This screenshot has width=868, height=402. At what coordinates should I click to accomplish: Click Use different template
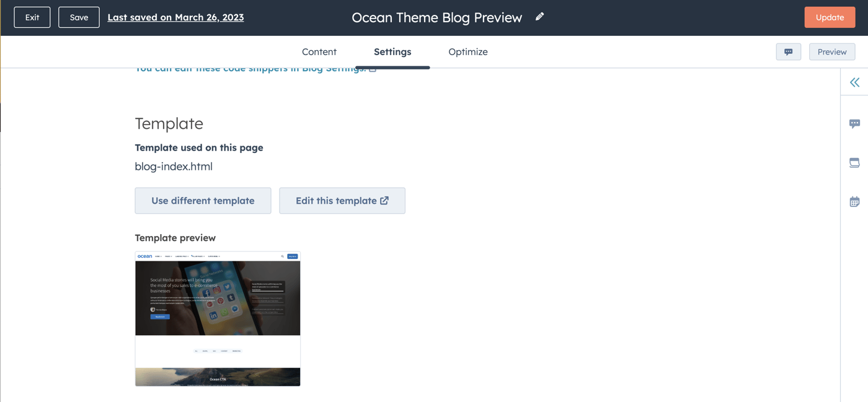point(203,200)
